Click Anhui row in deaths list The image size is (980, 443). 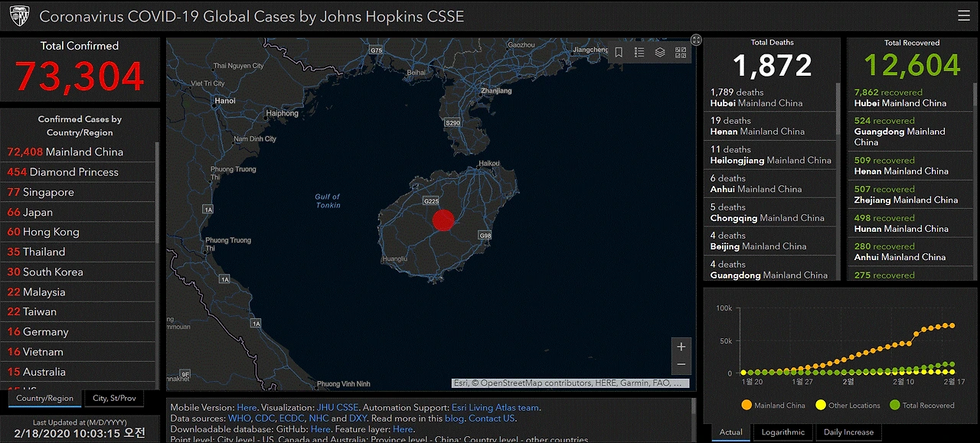[771, 184]
